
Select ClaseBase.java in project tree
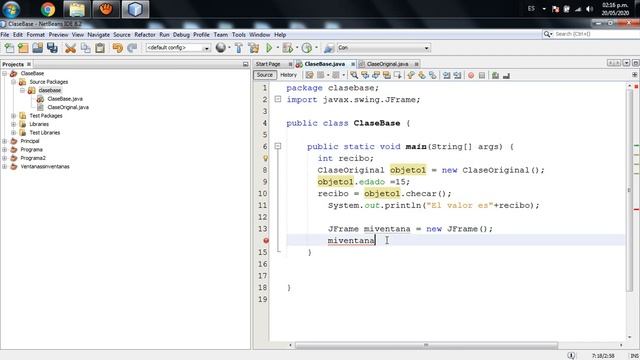point(65,99)
